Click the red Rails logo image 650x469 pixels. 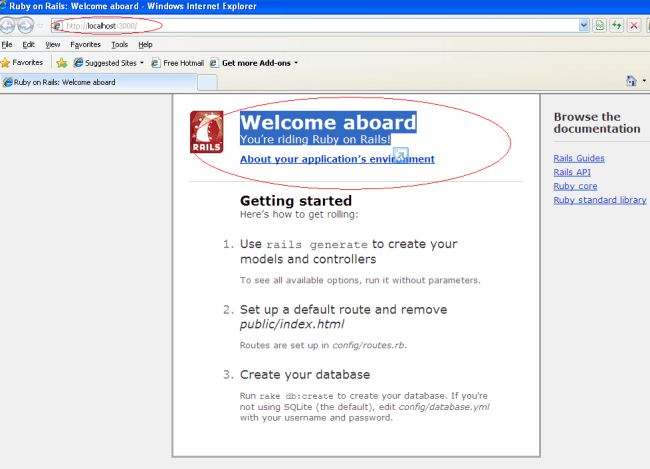coord(206,132)
